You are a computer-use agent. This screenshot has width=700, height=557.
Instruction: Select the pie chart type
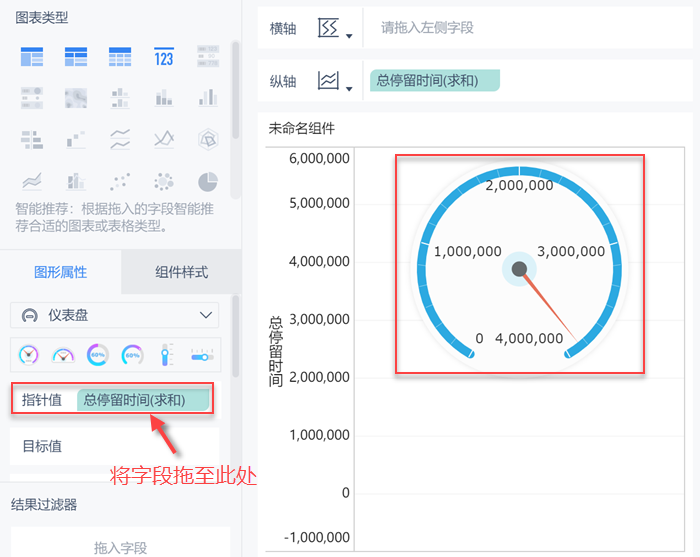(208, 182)
